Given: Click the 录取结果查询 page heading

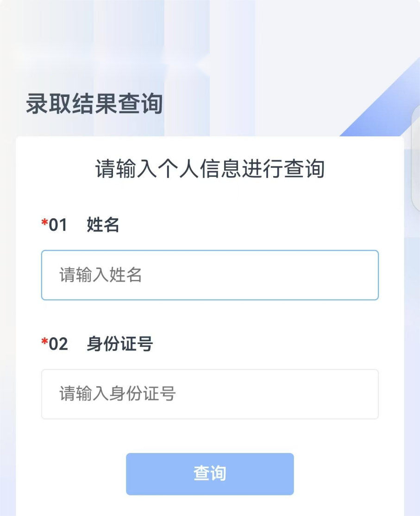Looking at the screenshot, I should 94,104.
